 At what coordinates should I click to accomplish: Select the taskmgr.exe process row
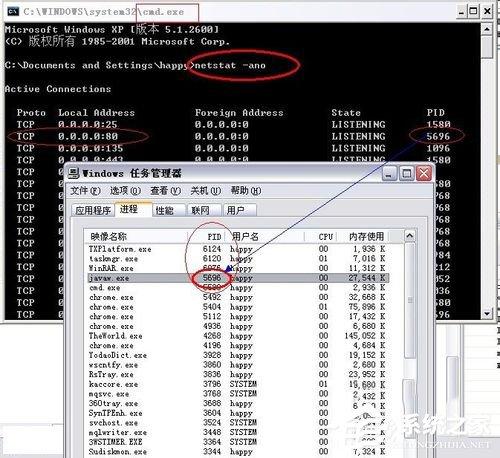(x=237, y=259)
